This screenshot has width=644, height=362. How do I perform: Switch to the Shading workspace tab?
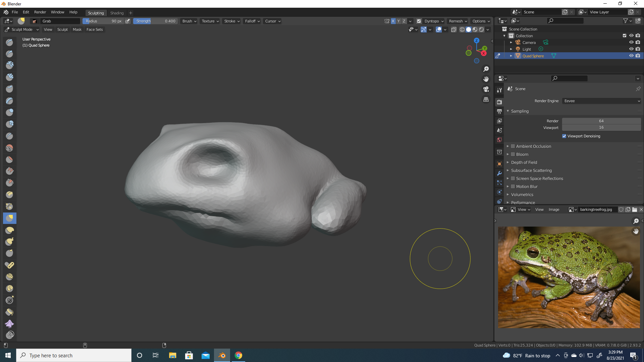117,13
